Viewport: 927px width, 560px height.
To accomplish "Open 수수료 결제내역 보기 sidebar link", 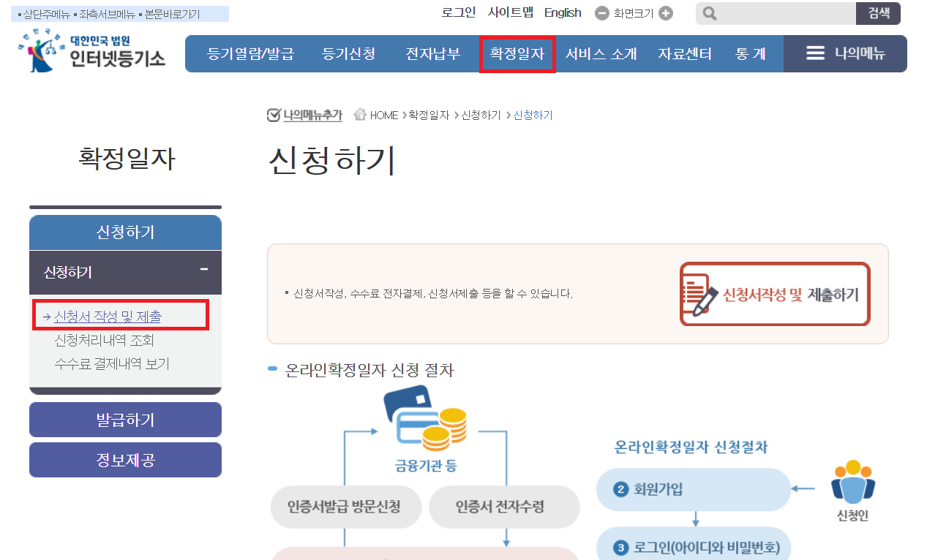I will click(112, 363).
